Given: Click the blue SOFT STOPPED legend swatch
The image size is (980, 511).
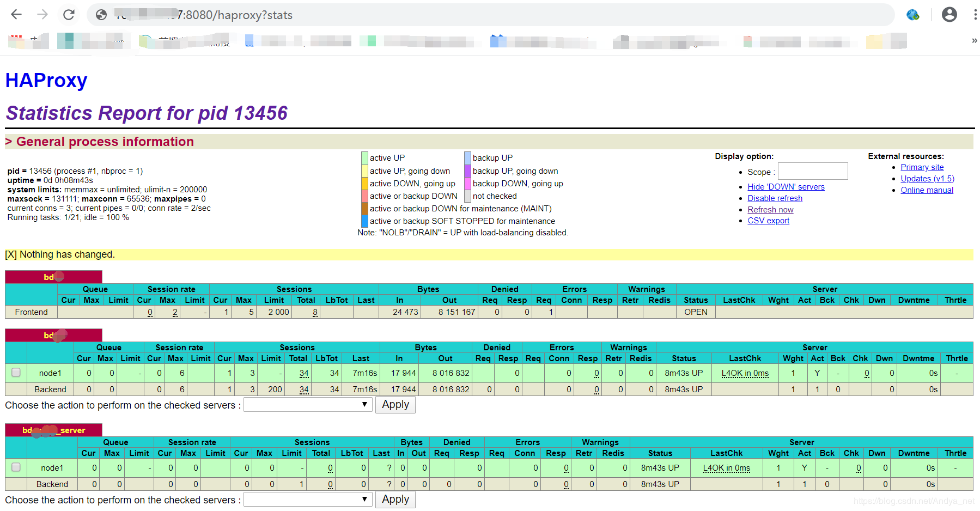Looking at the screenshot, I should [x=364, y=221].
